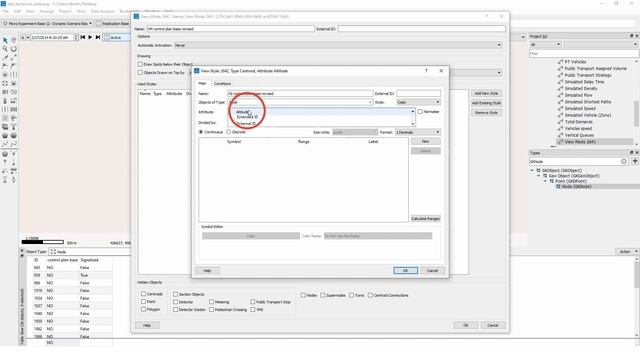Viewport: 640px width, 360px height.
Task: Select the arrow selection tool
Action: (x=5, y=40)
